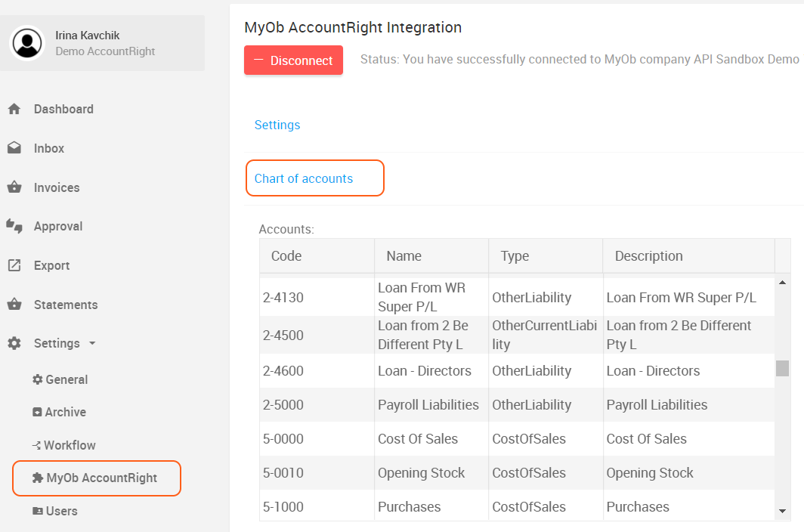804x532 pixels.
Task: Open Statements from the sidebar
Action: click(66, 305)
